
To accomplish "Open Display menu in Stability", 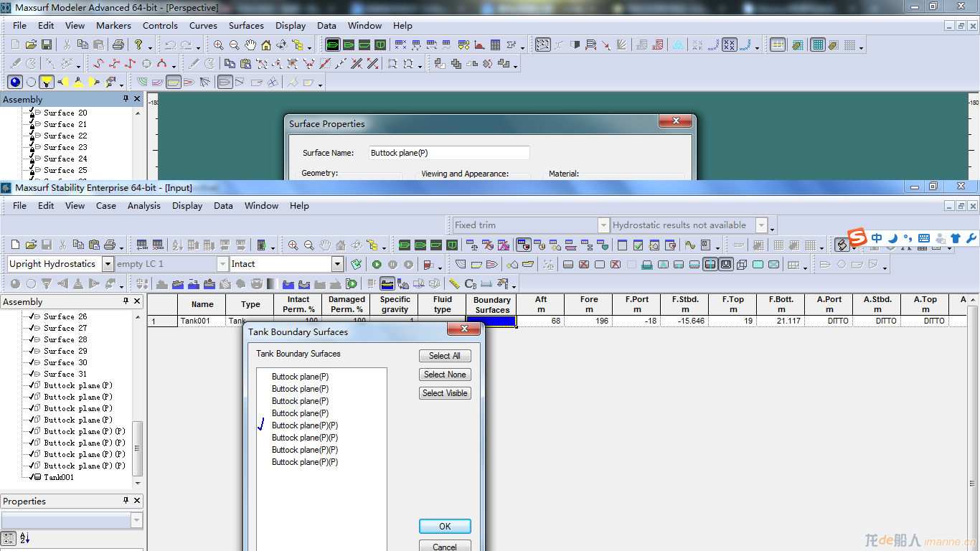I will (x=187, y=205).
